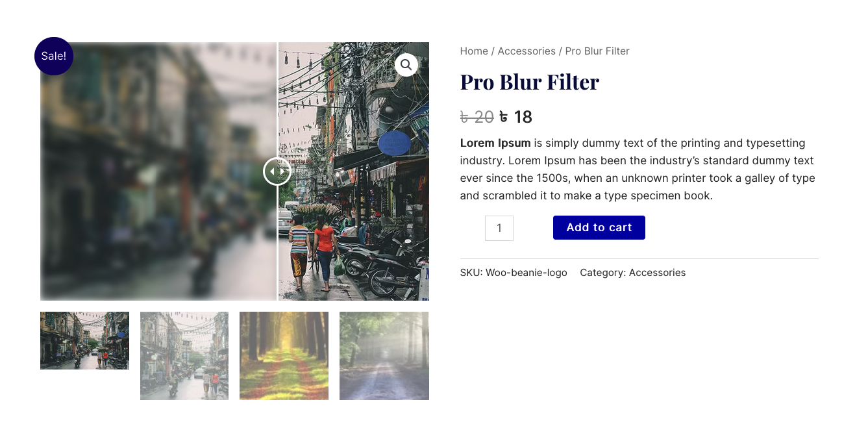Image resolution: width=868 pixels, height=439 pixels.
Task: Click the sale price ৳ 18
Action: 515,117
